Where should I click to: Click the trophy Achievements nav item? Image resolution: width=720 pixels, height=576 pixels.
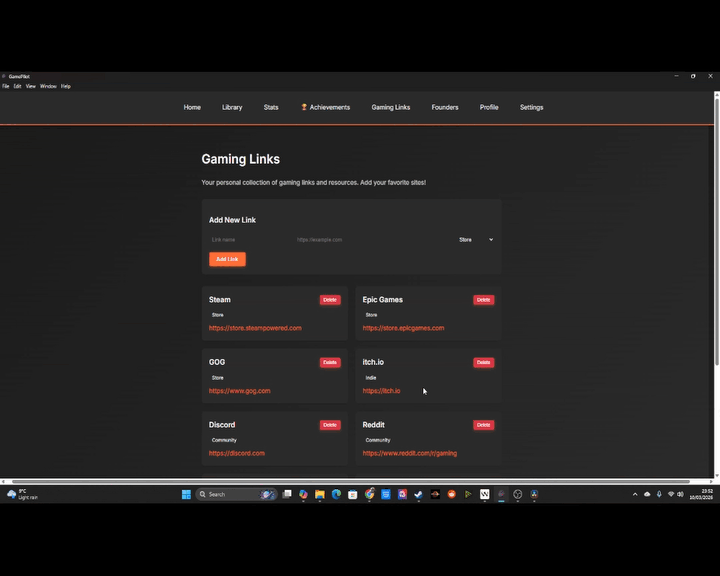[x=325, y=107]
